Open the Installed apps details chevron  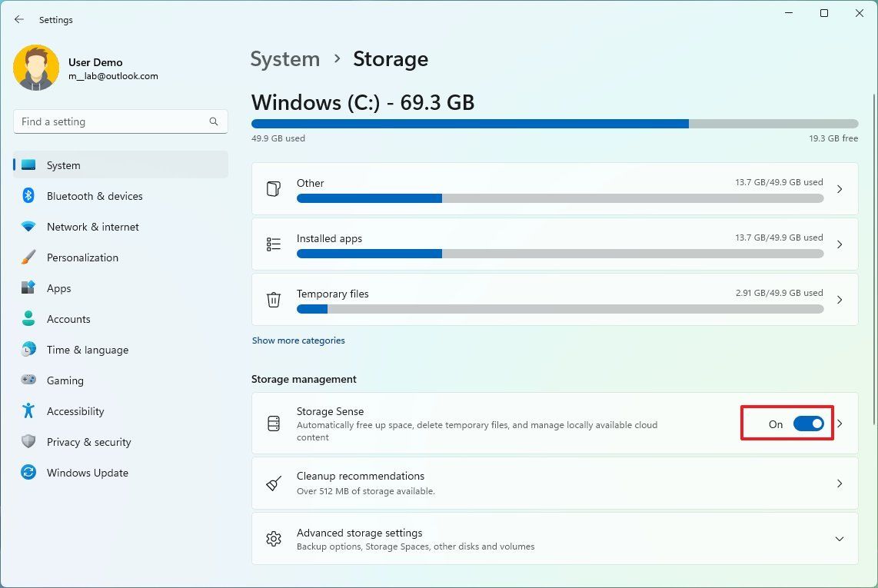click(840, 244)
